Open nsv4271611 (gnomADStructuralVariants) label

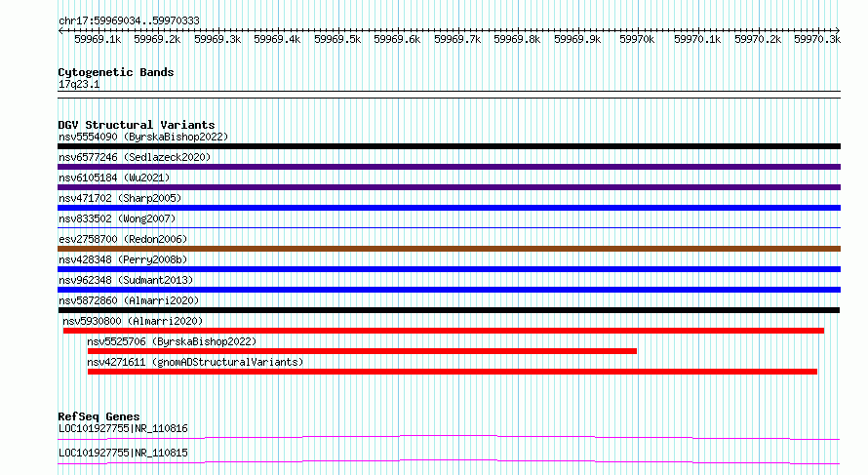click(x=195, y=362)
